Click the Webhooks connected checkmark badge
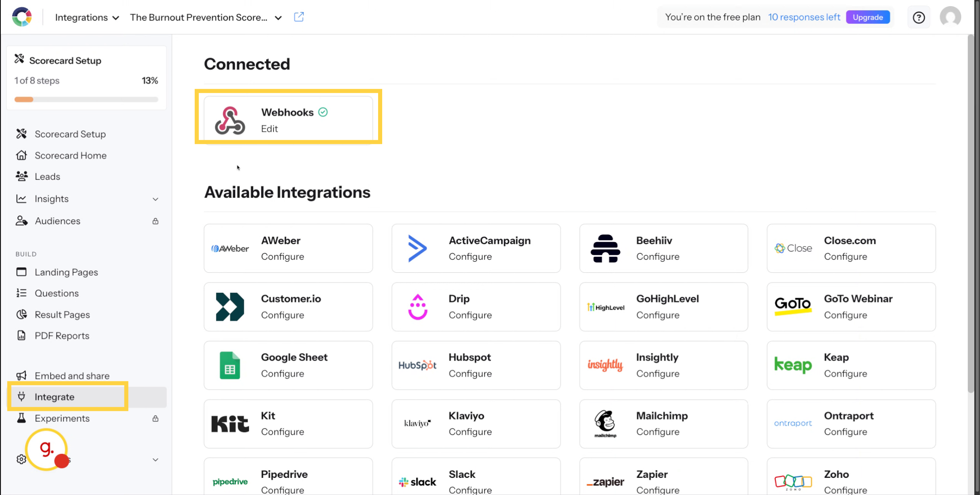 pyautogui.click(x=323, y=112)
